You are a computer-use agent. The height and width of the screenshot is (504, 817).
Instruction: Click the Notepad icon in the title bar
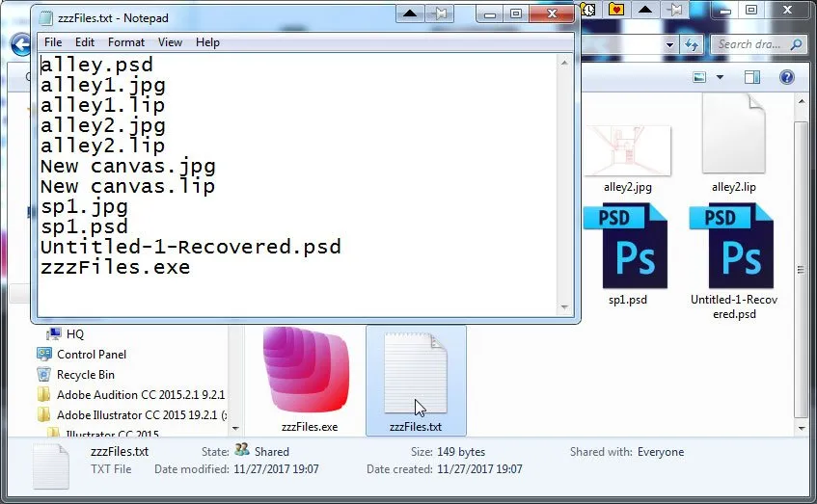click(x=46, y=18)
